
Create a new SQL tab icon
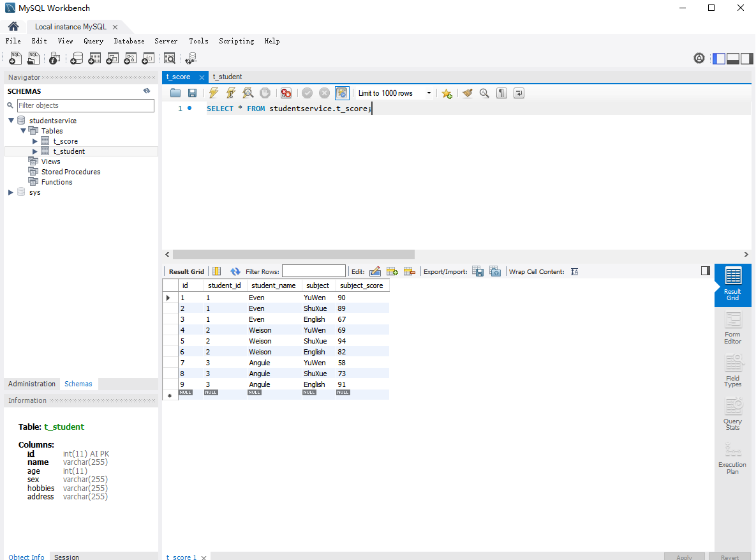pyautogui.click(x=15, y=58)
